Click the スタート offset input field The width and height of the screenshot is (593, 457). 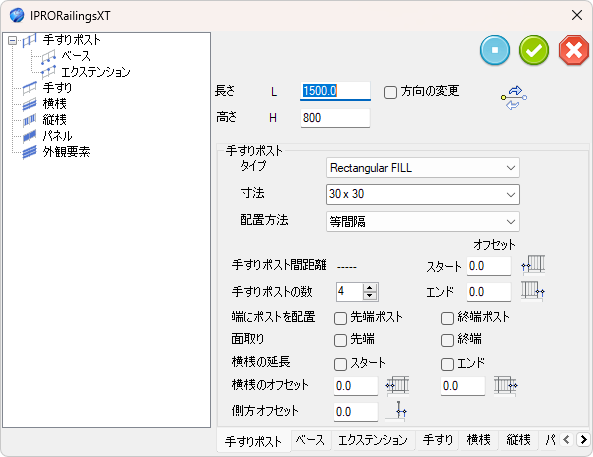(x=489, y=266)
